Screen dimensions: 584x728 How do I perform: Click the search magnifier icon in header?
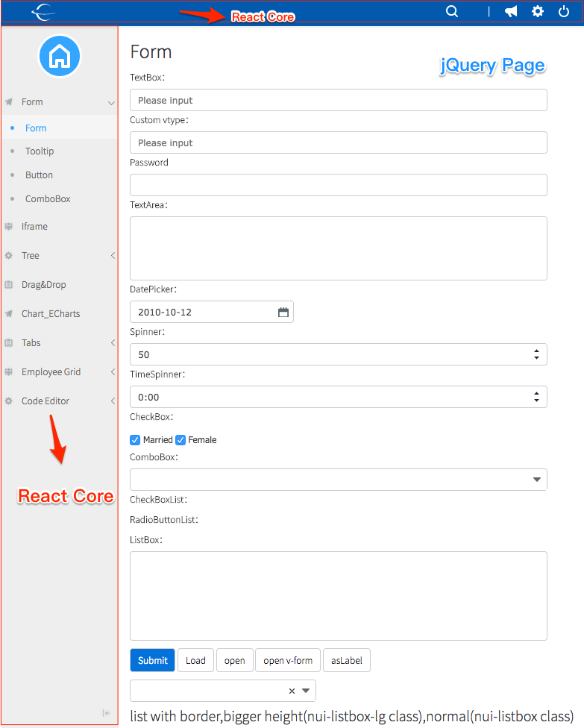[x=452, y=11]
